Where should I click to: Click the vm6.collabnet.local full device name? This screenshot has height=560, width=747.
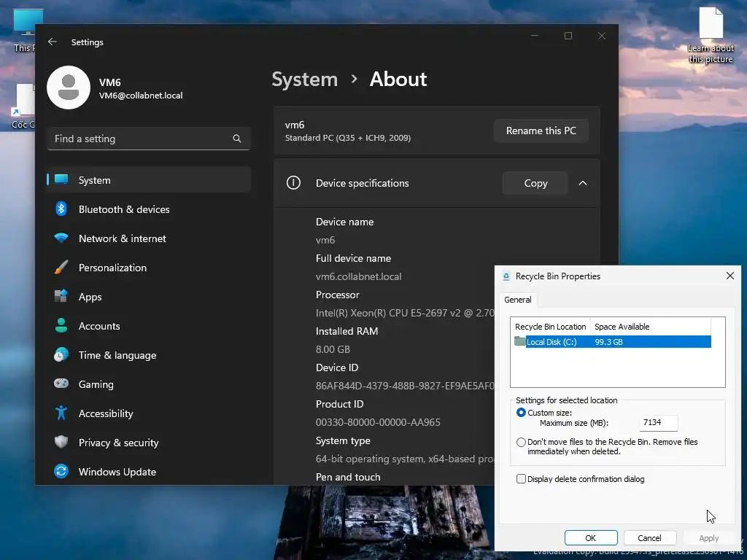click(358, 276)
